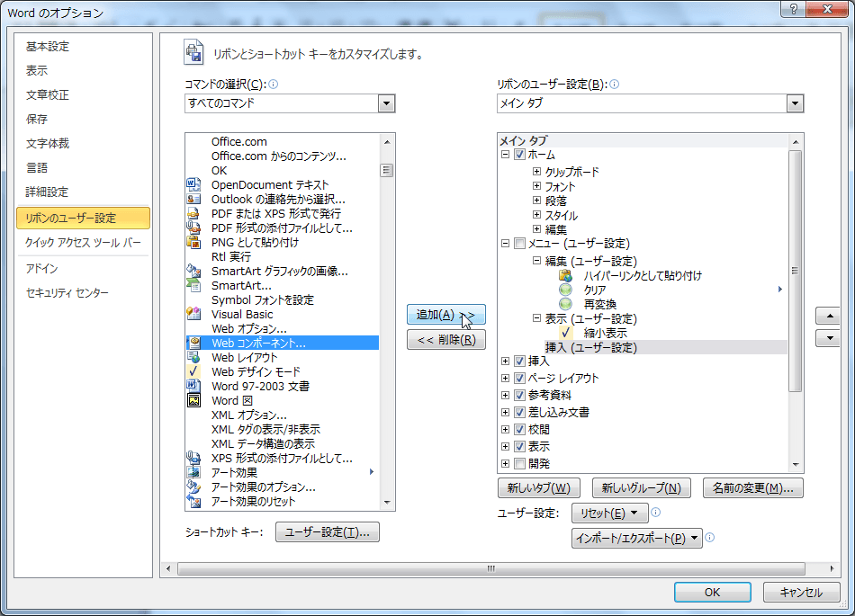Click the Web デザイン モード checkmark icon
Image resolution: width=855 pixels, height=616 pixels.
(193, 371)
